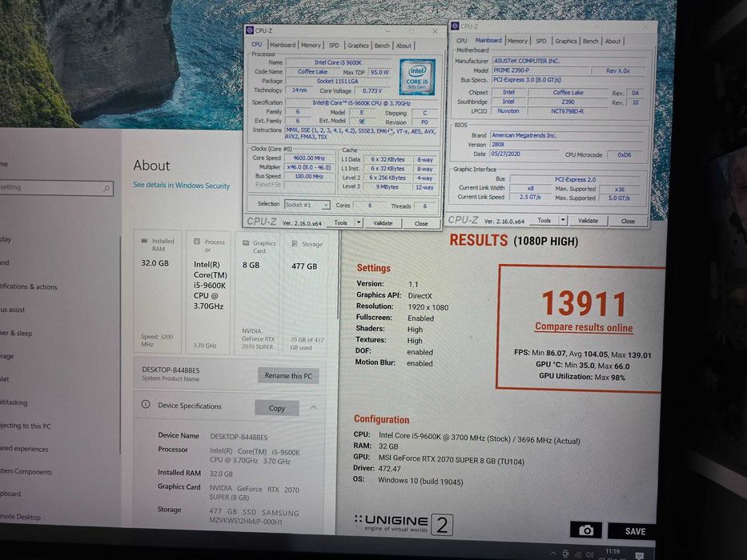Open Projecting to this PC in sidebar

(26, 426)
